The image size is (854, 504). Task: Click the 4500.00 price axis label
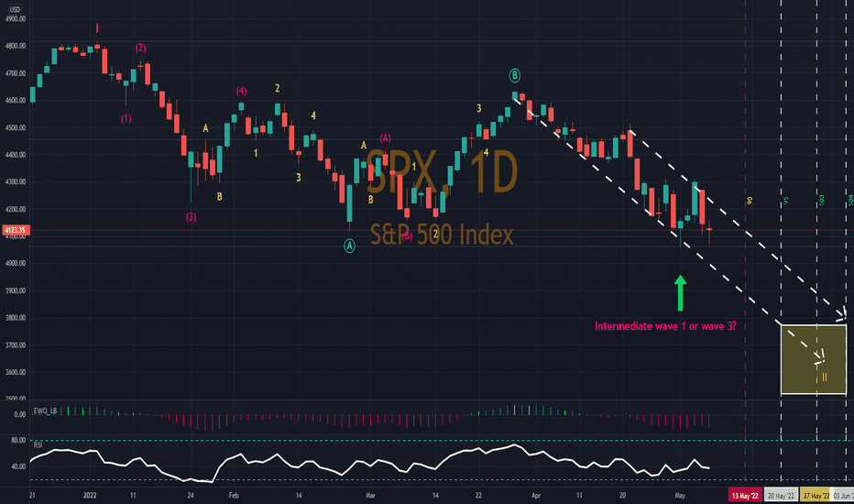16,128
